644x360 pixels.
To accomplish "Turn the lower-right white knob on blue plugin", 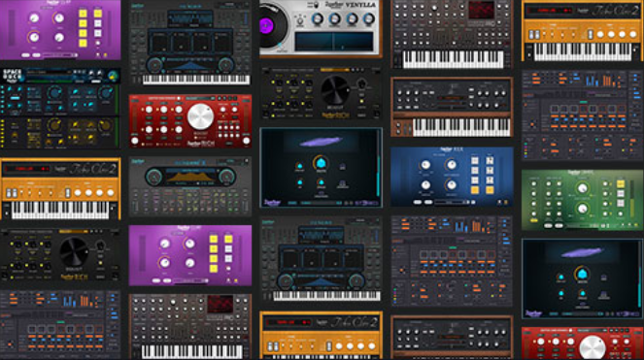I will click(x=452, y=184).
